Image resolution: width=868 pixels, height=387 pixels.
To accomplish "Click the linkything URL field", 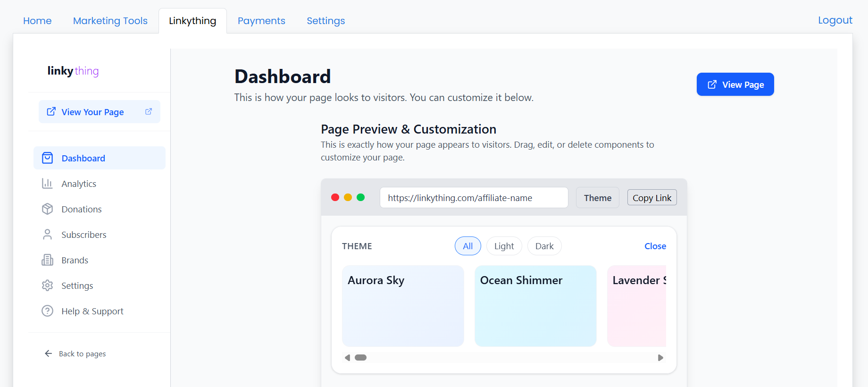I will (x=474, y=198).
